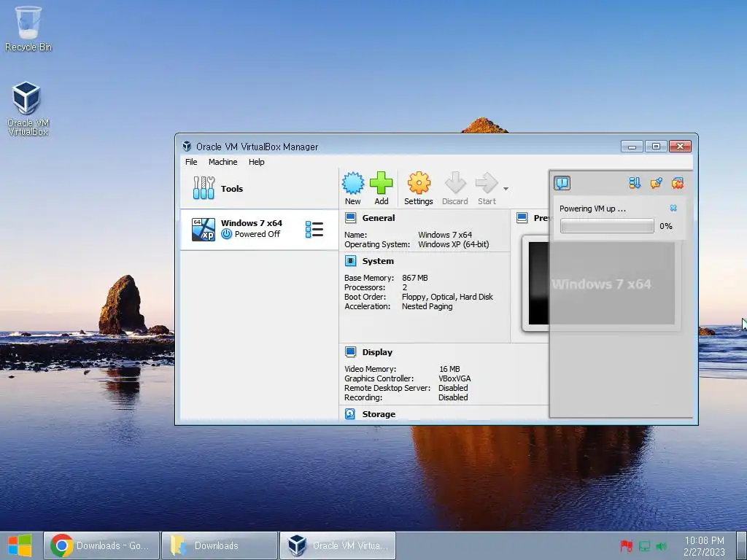Viewport: 747px width, 560px height.
Task: Select the Oracle VM VirtualBox desktop shortcut
Action: point(28,109)
